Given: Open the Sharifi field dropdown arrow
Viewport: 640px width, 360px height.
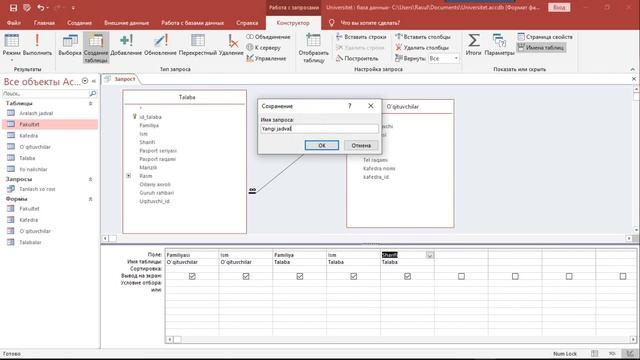Looking at the screenshot, I should [430, 255].
